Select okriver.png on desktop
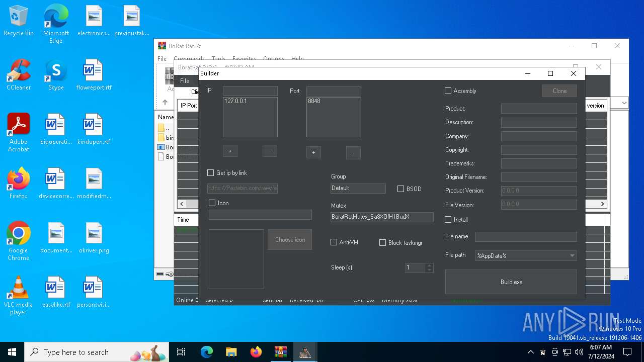 (94, 238)
